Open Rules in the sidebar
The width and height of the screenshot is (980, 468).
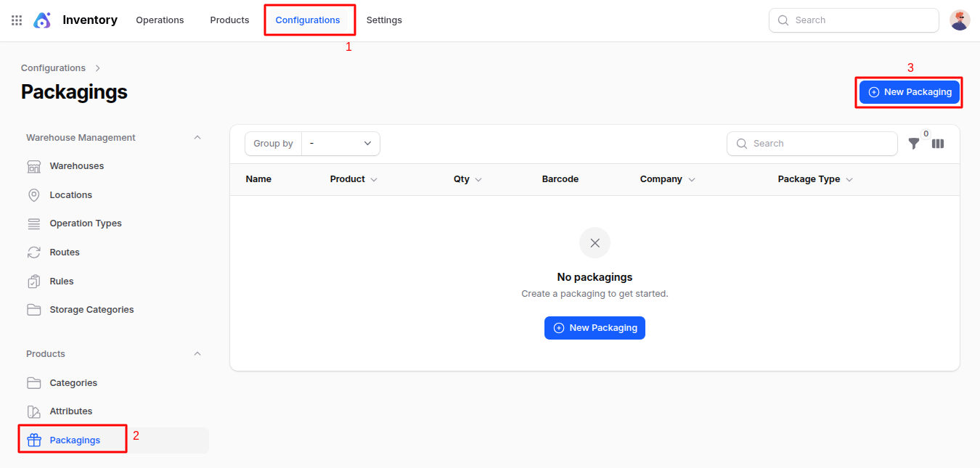(62, 282)
